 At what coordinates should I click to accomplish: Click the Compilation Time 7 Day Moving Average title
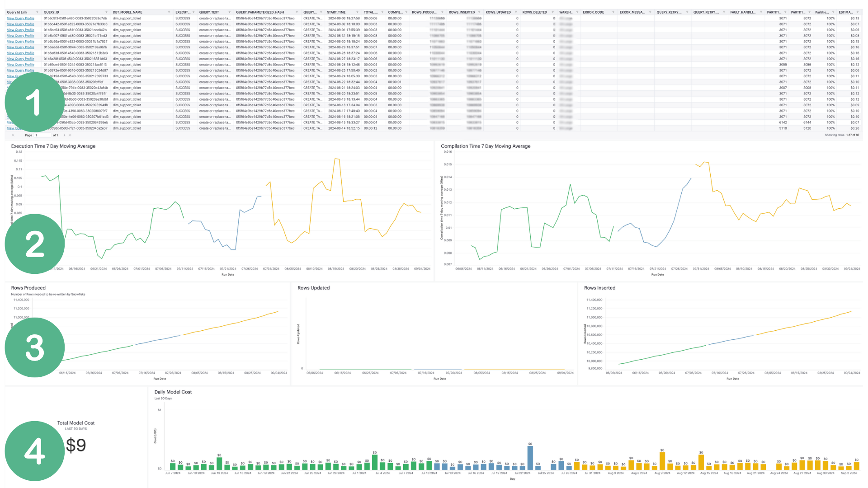click(x=486, y=146)
